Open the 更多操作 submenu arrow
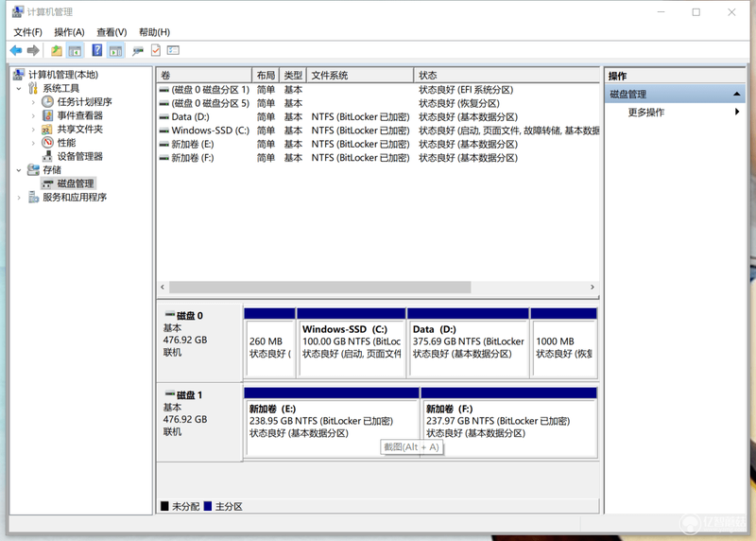 point(737,112)
